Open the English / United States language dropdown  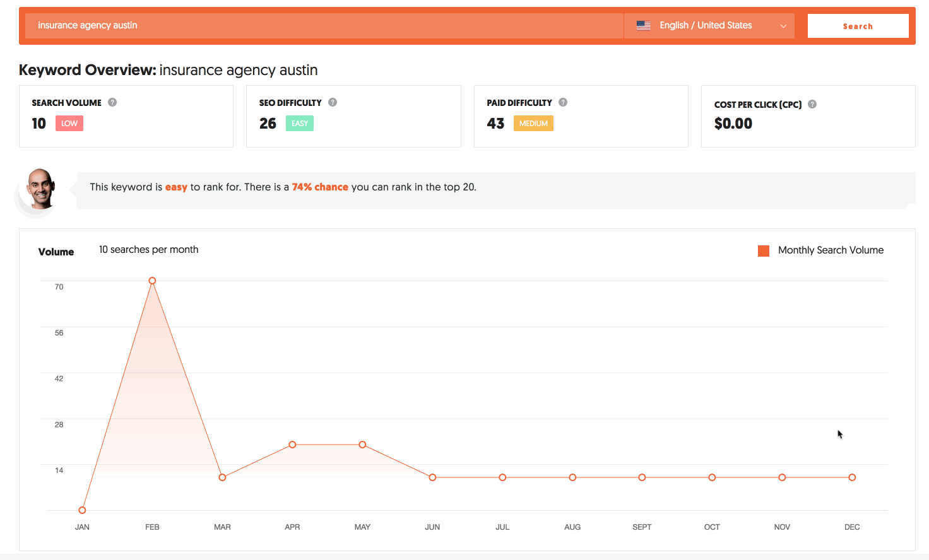pos(706,26)
